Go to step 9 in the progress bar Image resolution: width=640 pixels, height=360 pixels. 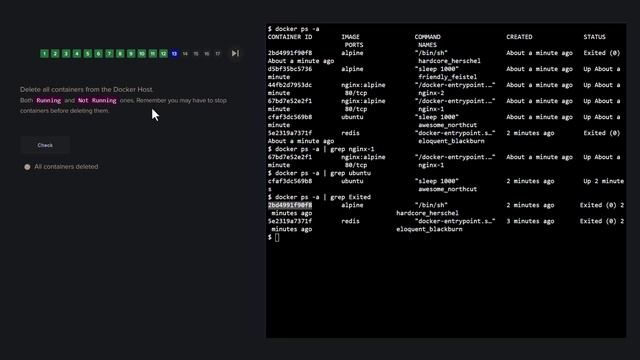pos(131,53)
